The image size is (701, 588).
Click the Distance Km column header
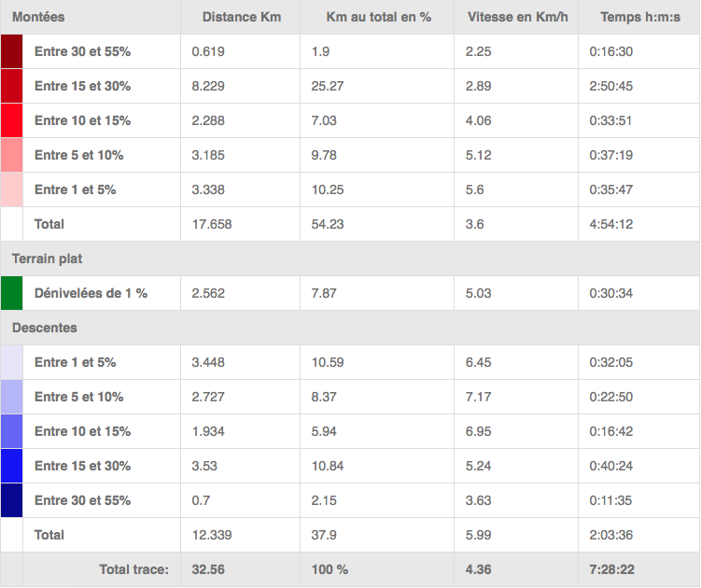[x=241, y=18]
